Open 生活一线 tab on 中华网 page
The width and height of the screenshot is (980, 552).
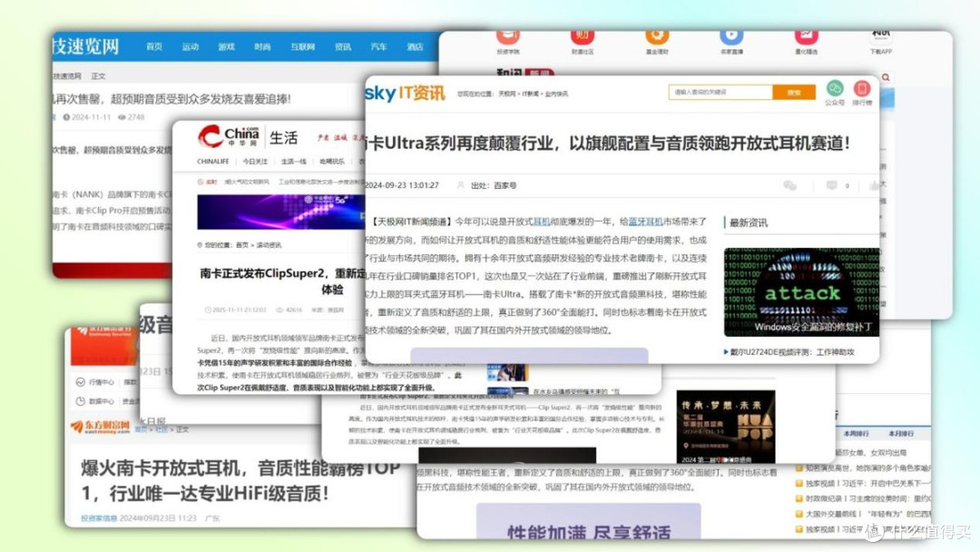pos(294,162)
